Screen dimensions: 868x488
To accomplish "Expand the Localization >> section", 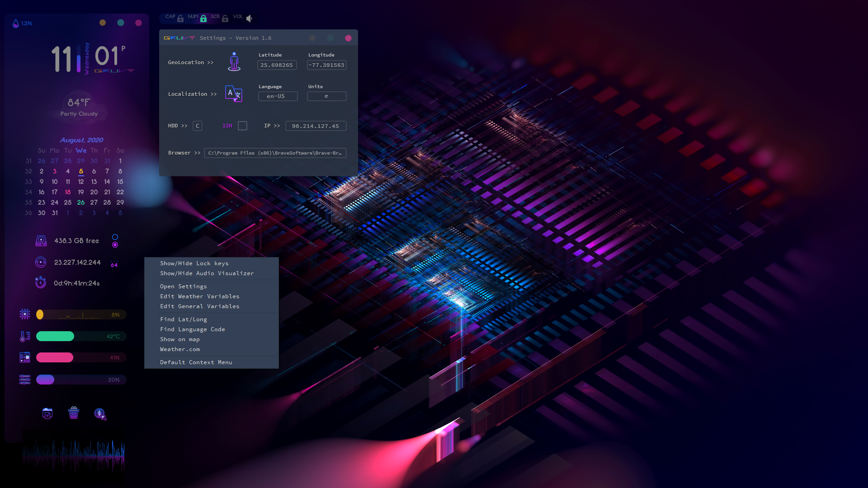I will 193,94.
